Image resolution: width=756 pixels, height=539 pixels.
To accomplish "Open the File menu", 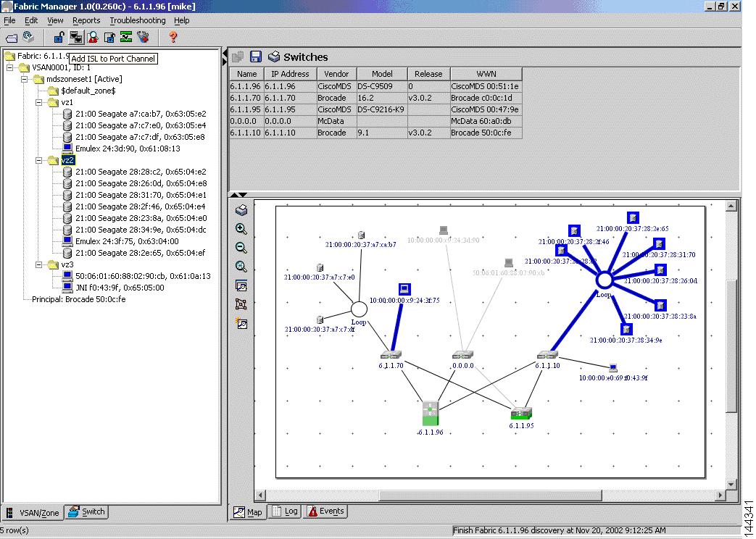I will point(9,20).
